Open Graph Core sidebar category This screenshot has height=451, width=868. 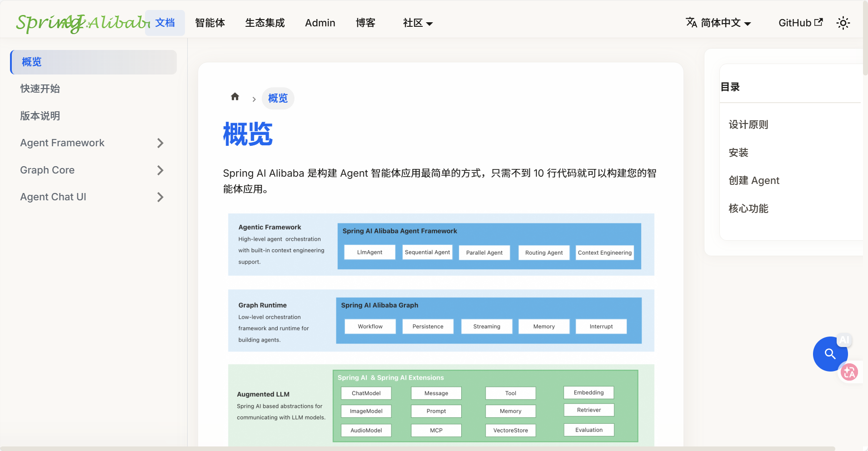tap(47, 170)
